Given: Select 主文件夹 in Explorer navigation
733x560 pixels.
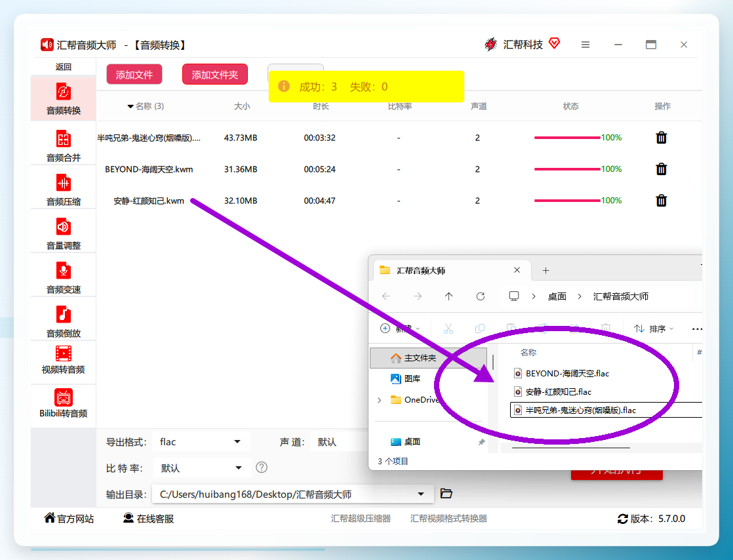Looking at the screenshot, I should (428, 358).
